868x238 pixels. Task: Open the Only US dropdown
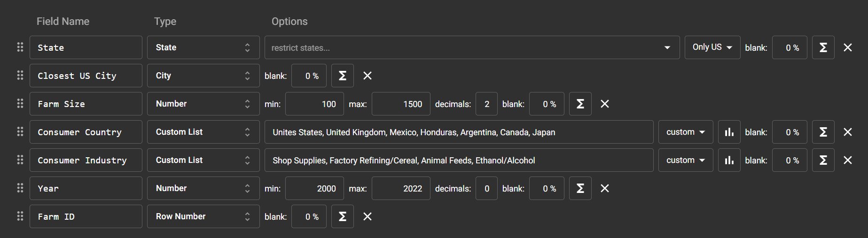click(712, 47)
